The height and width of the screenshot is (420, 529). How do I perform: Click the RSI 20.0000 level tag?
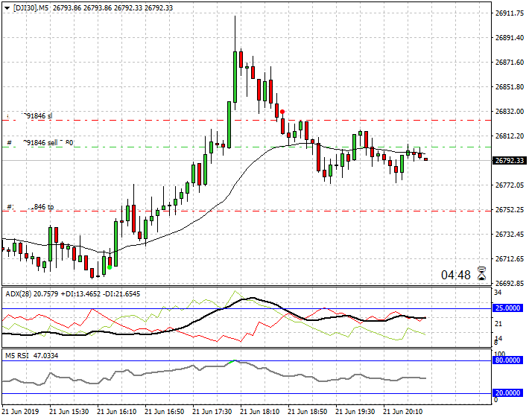pos(508,393)
